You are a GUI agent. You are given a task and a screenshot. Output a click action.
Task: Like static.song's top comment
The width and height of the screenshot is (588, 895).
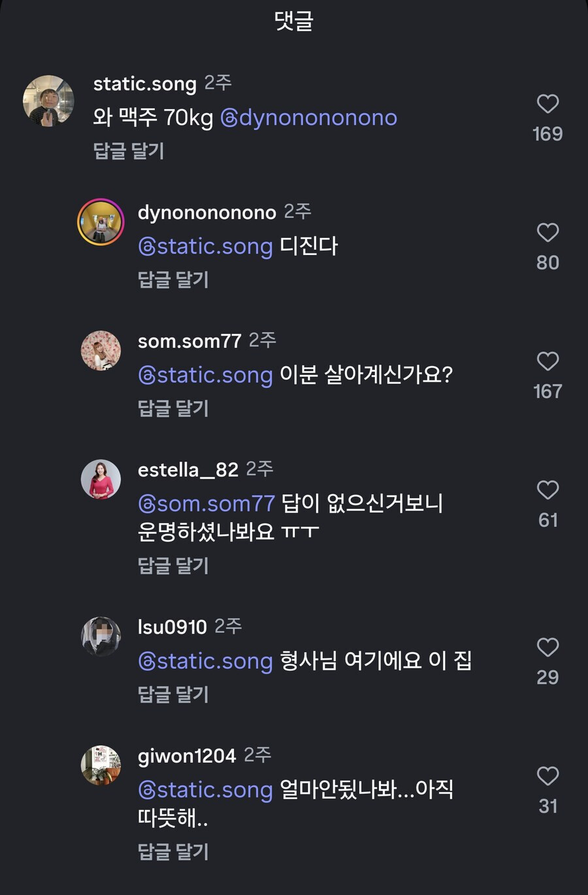[547, 104]
